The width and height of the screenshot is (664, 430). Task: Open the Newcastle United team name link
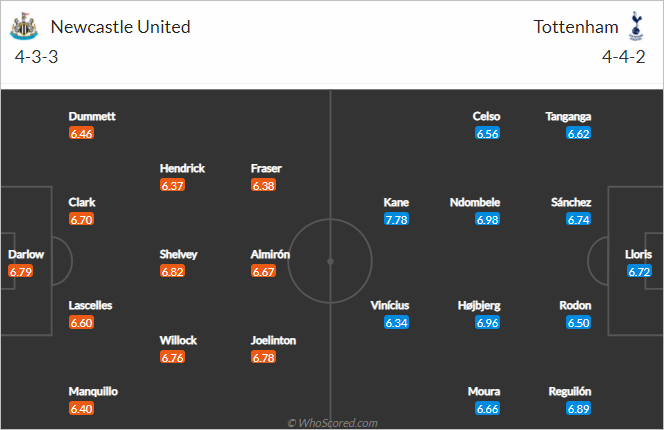click(x=120, y=27)
